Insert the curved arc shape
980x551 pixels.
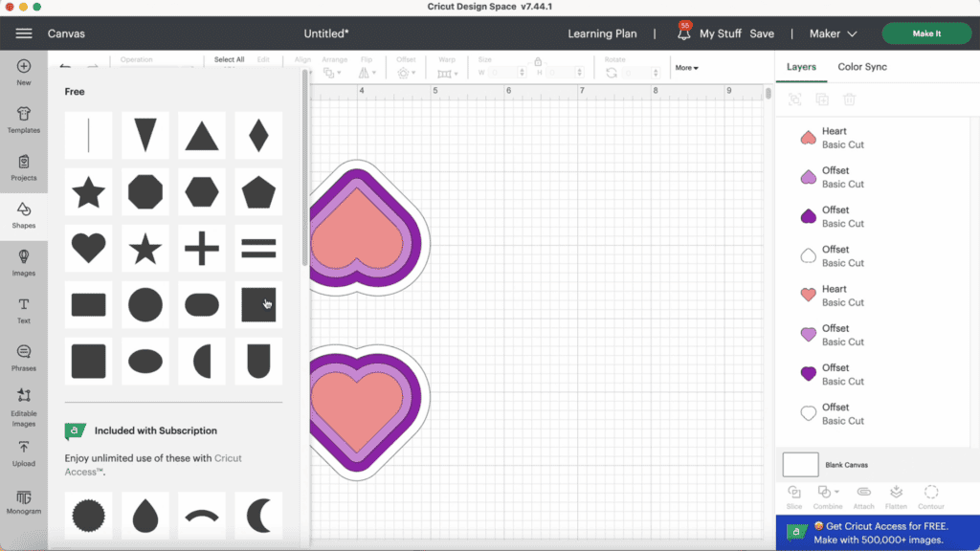pyautogui.click(x=202, y=516)
